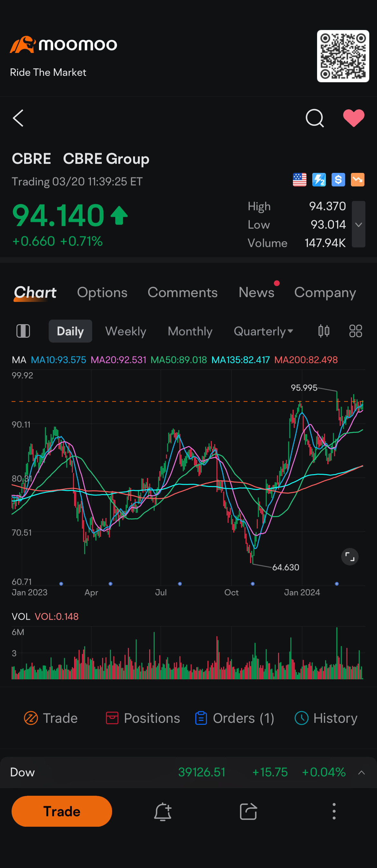Screen dimensions: 377x868
Task: Switch to the Options tab
Action: coord(102,293)
